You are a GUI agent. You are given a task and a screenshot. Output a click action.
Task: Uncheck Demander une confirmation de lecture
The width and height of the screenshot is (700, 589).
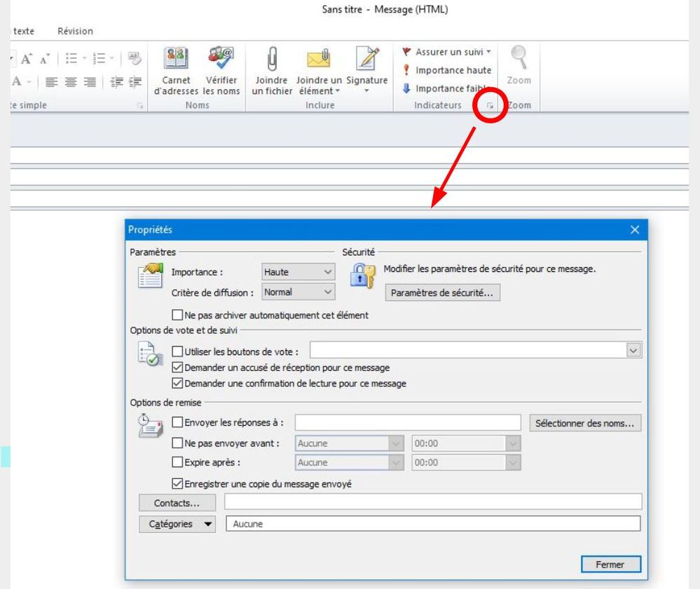(x=177, y=384)
